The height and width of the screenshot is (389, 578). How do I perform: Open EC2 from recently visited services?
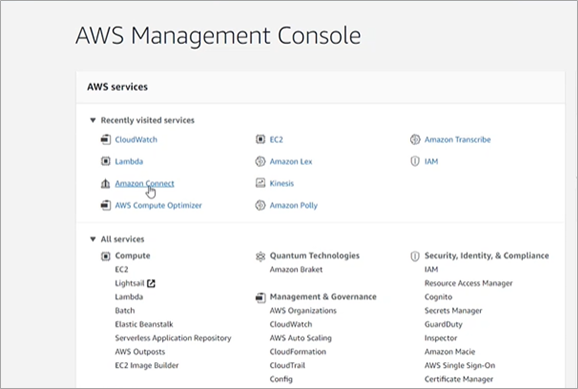tap(276, 140)
